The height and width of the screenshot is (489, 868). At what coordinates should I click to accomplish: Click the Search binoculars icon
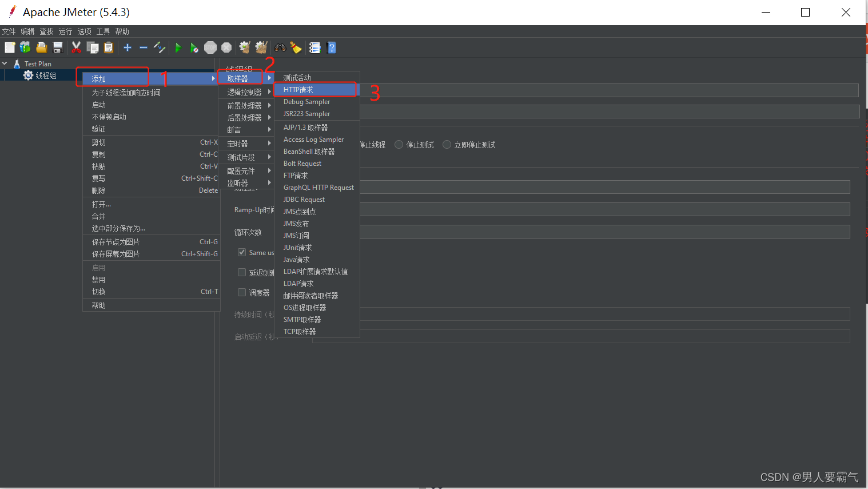pyautogui.click(x=280, y=47)
